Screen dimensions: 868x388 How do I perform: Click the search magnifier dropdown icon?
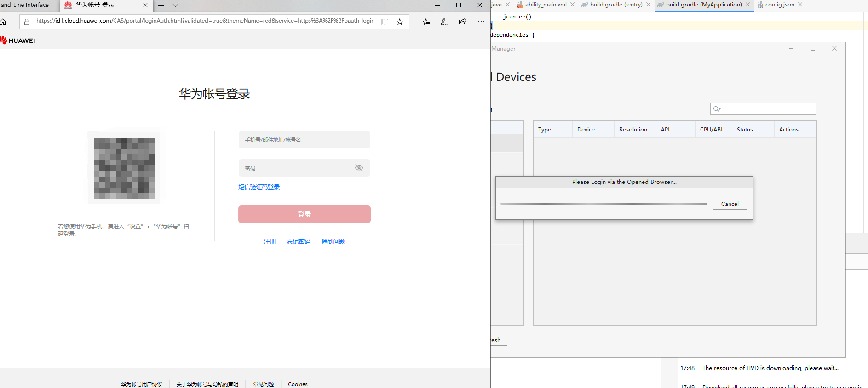click(717, 109)
